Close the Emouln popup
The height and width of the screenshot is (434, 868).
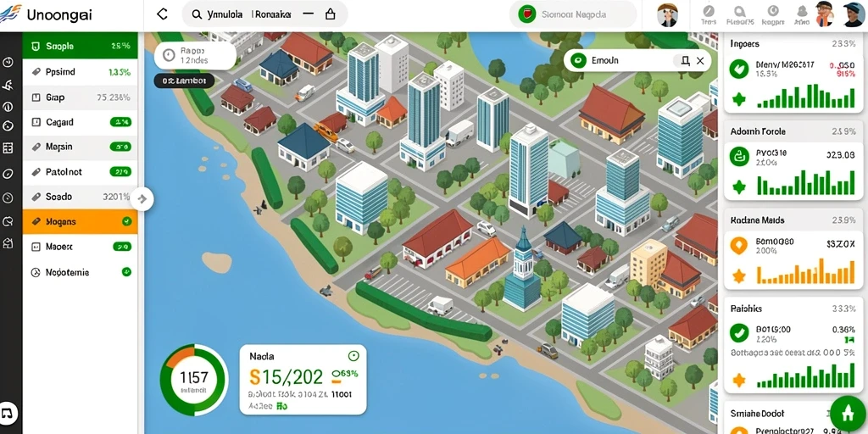[700, 61]
